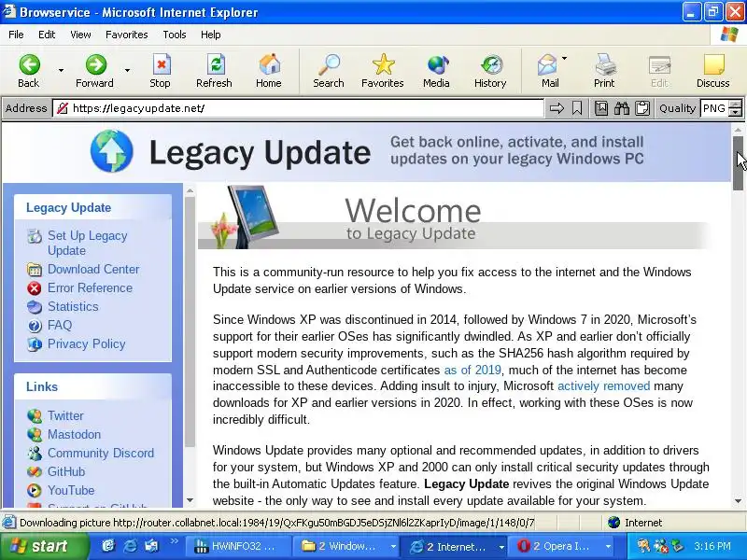Open the Windows Start button
This screenshot has width=747, height=560.
click(43, 546)
